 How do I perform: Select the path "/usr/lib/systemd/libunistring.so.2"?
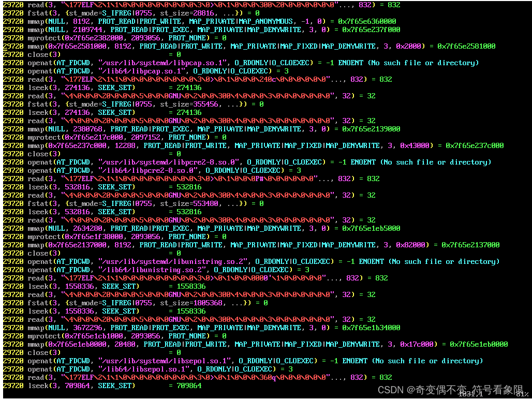173,261
